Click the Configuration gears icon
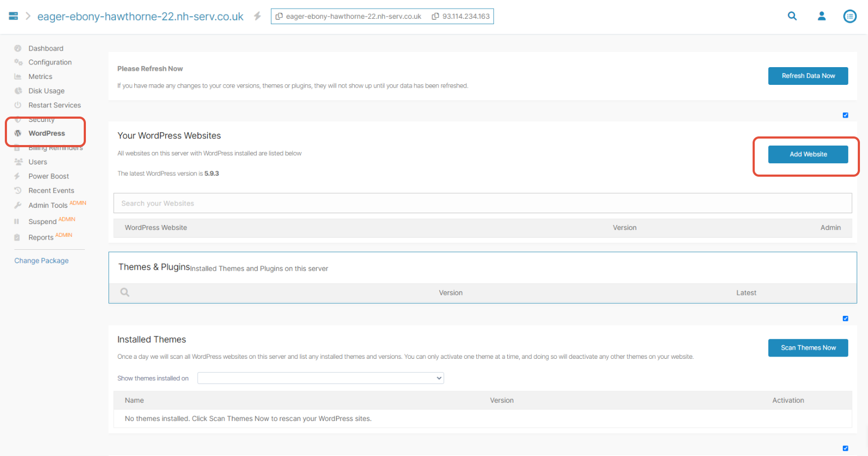The image size is (868, 456). (x=18, y=62)
